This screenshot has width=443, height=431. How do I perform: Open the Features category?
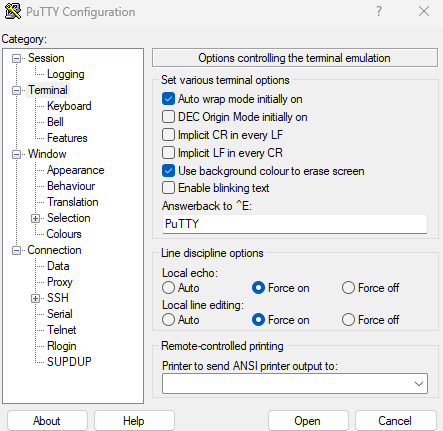click(x=67, y=138)
